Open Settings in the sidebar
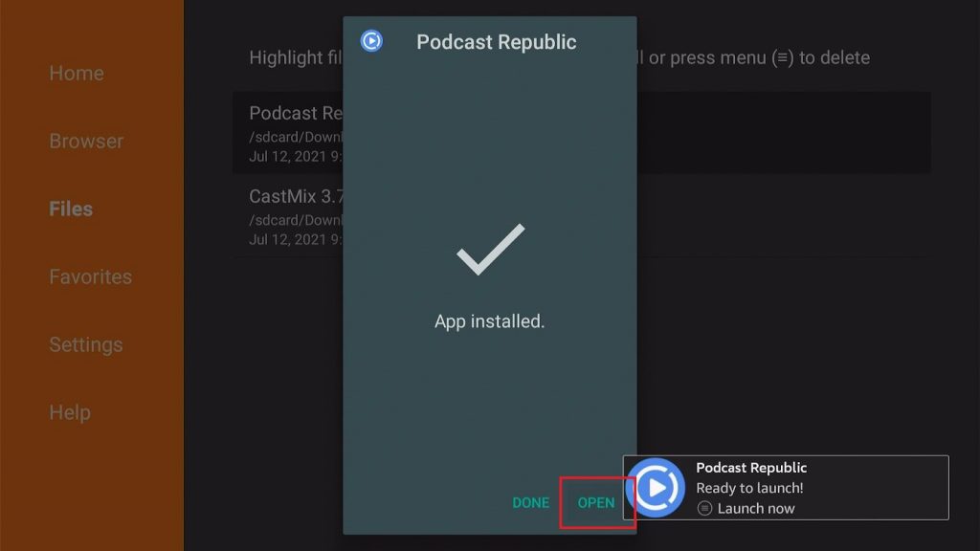The width and height of the screenshot is (980, 551). [x=85, y=344]
